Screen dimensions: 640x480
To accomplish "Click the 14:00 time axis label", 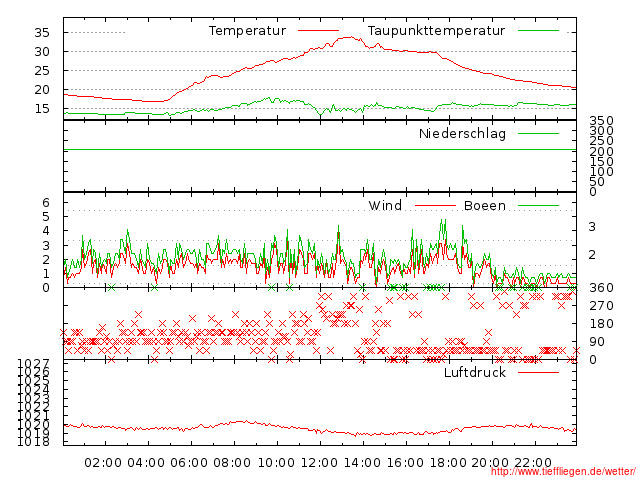I will (362, 463).
